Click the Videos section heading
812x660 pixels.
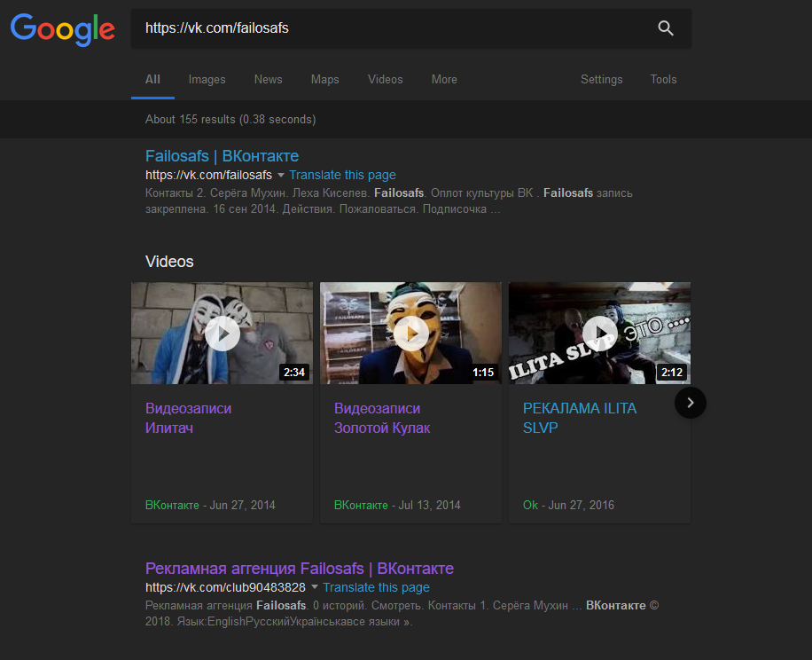coord(169,262)
